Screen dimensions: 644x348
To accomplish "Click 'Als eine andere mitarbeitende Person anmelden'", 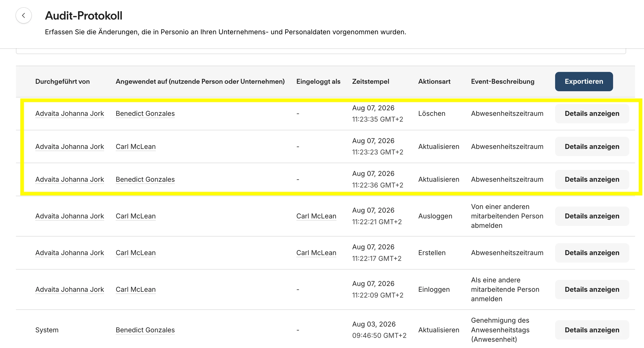I will [x=505, y=290].
